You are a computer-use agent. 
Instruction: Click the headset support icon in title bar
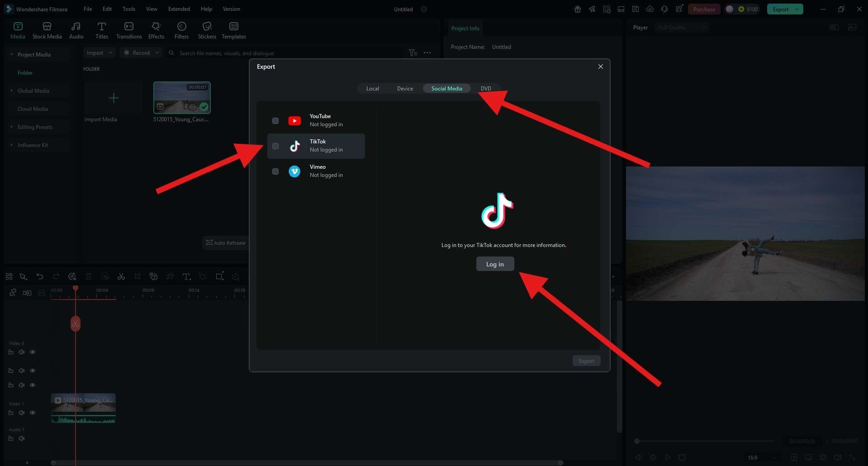664,9
